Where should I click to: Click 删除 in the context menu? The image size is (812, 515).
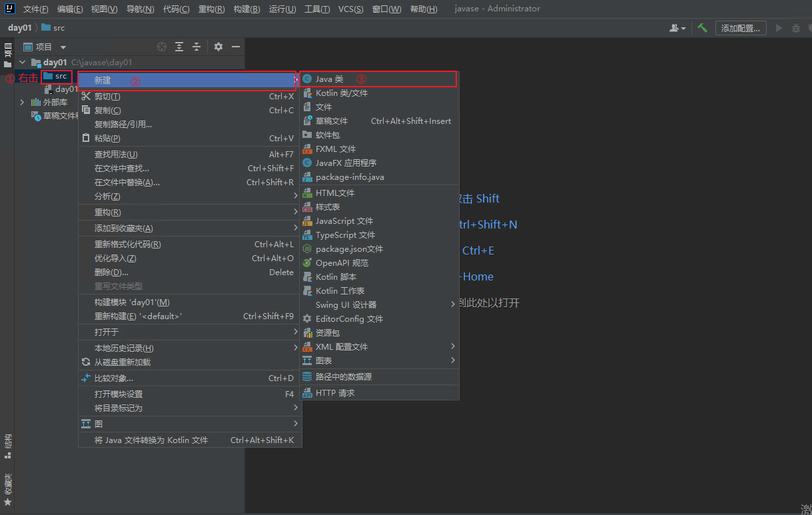click(x=190, y=272)
